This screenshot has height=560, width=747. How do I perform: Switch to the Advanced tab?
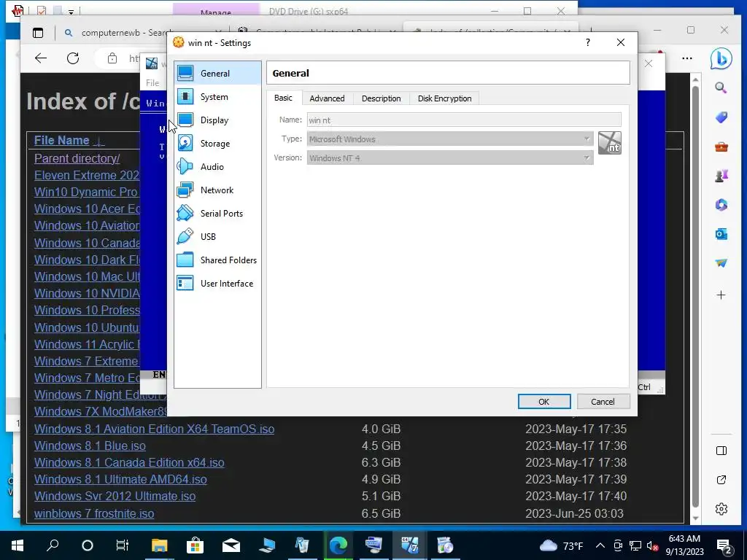(327, 98)
